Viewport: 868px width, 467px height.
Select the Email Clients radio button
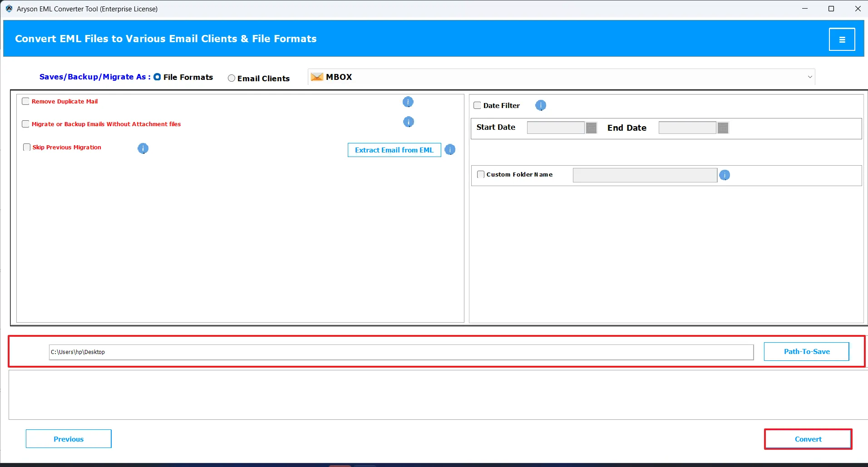[x=232, y=78]
